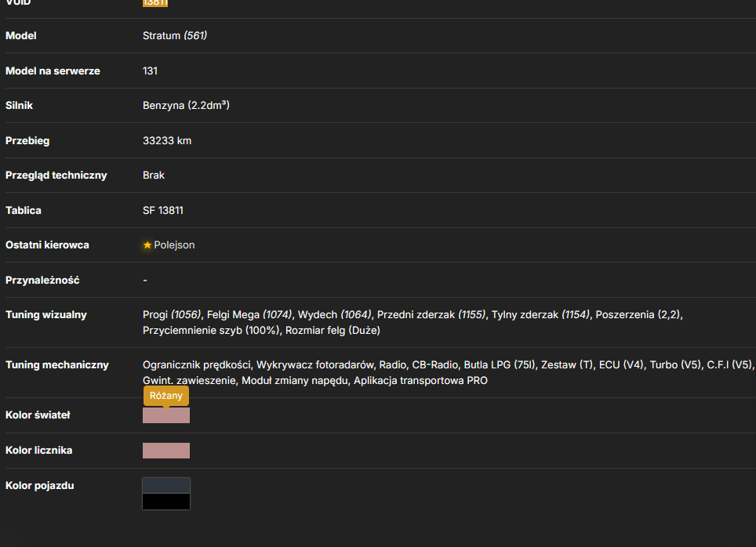Click the Aplikacja transportowa PRO entry
Viewport: 756px width, 547px height.
coord(420,381)
